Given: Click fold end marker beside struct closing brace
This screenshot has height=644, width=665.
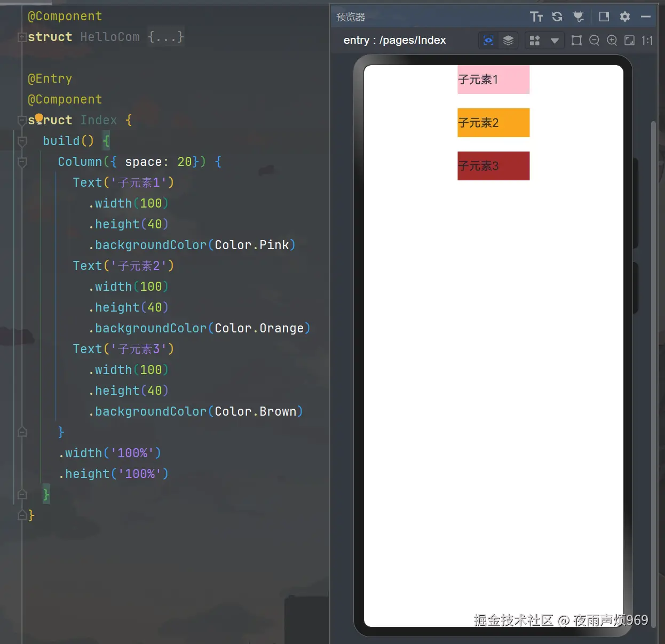Looking at the screenshot, I should tap(22, 515).
